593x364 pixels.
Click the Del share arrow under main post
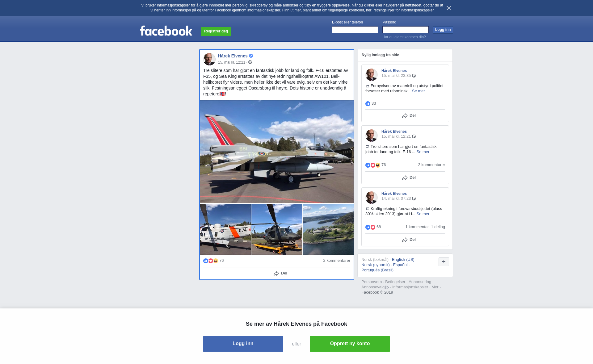280,274
